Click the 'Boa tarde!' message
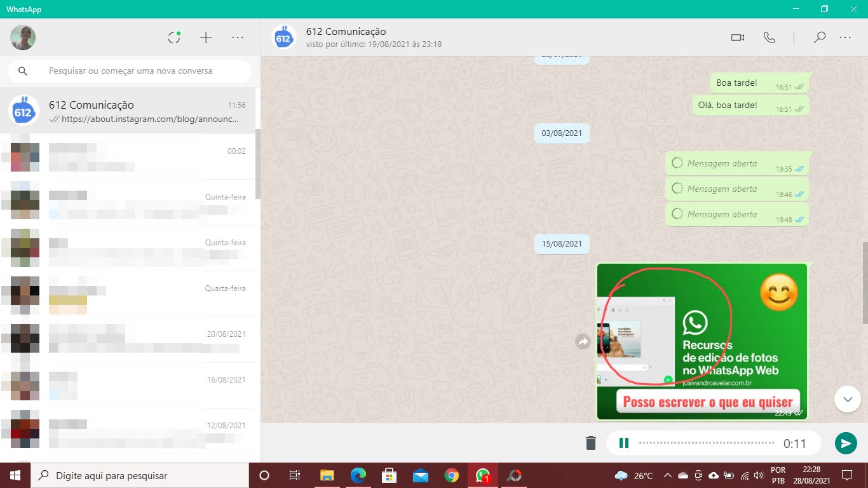The width and height of the screenshot is (868, 488). [759, 83]
